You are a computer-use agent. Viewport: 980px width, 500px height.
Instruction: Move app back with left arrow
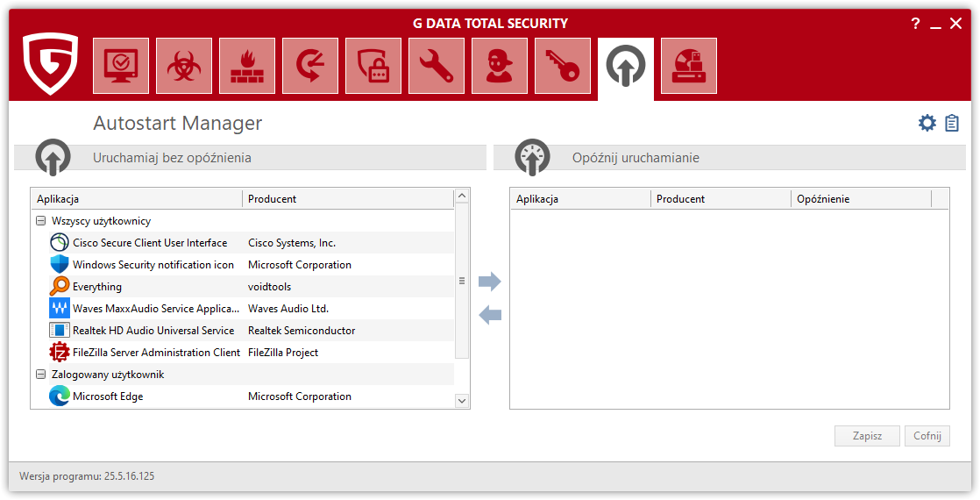pos(489,315)
